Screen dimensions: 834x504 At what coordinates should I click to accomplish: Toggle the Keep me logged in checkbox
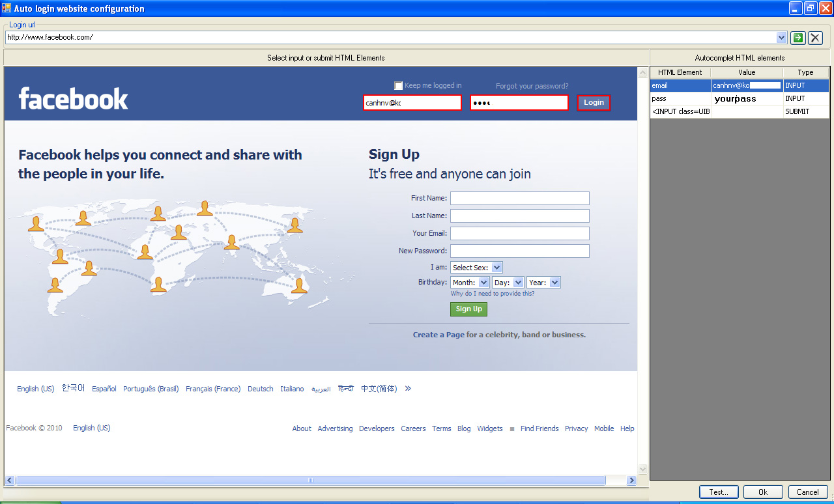coord(399,86)
